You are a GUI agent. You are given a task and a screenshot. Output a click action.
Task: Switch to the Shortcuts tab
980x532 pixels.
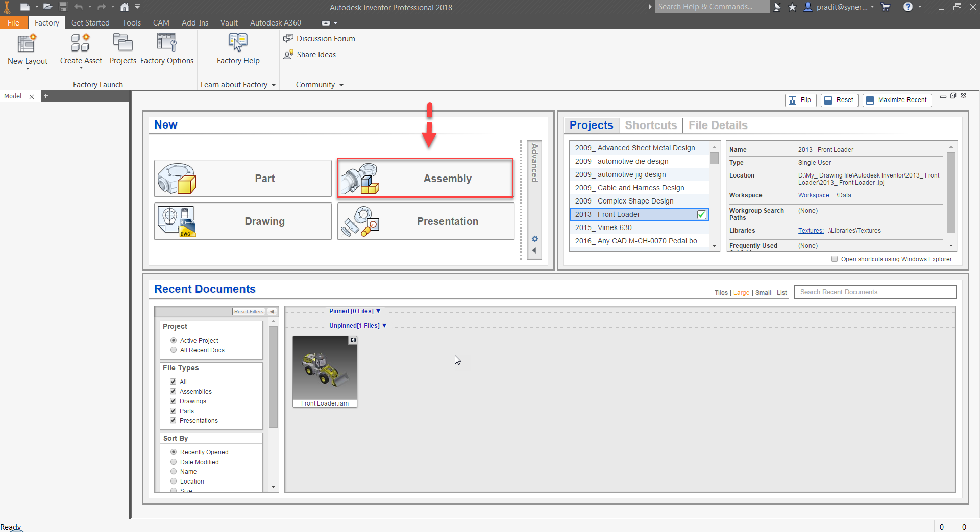650,125
